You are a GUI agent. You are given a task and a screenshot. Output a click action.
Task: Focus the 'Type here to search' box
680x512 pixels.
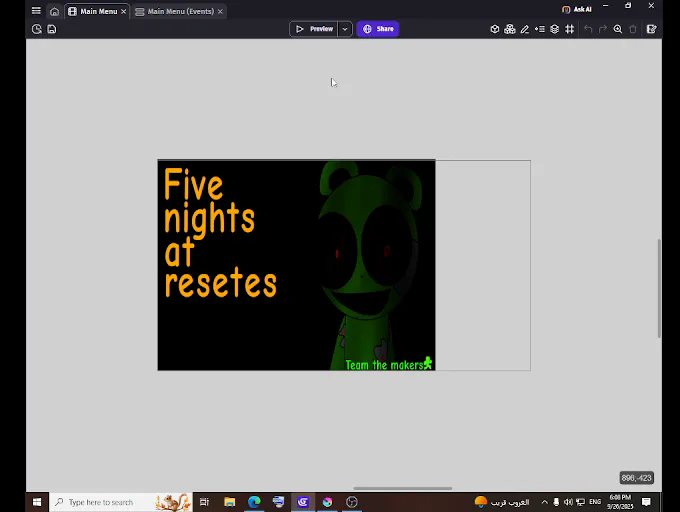121,502
